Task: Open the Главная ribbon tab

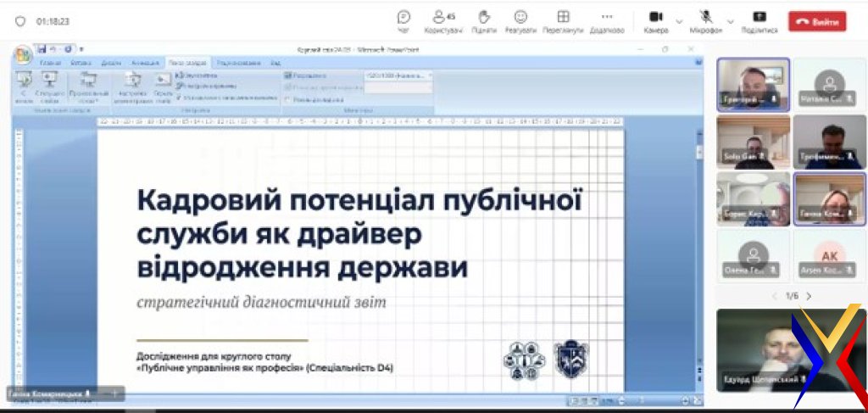Action: pyautogui.click(x=51, y=63)
